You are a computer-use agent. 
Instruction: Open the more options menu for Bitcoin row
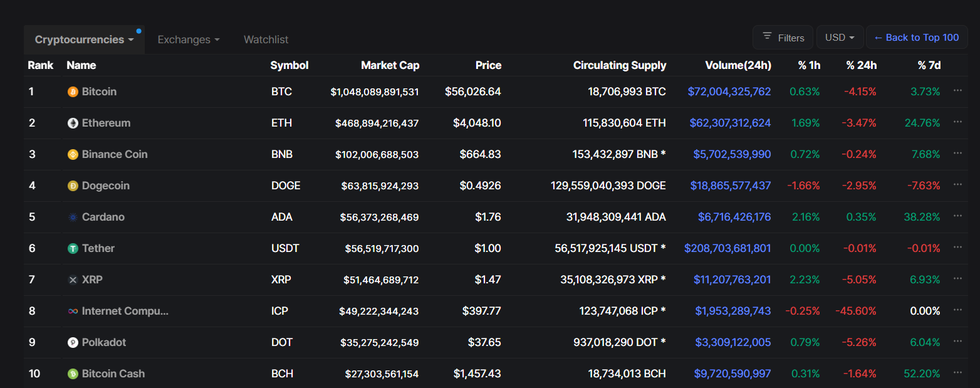click(x=957, y=90)
